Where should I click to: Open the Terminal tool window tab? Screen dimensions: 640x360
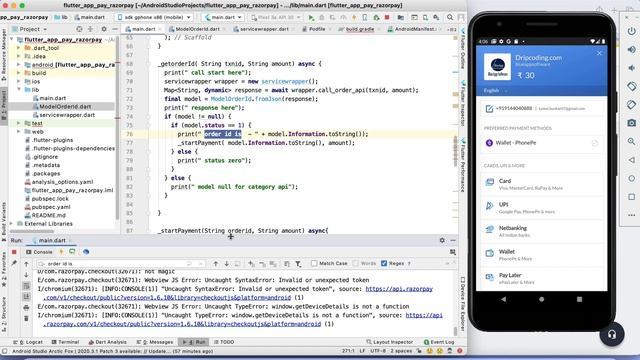(x=65, y=342)
